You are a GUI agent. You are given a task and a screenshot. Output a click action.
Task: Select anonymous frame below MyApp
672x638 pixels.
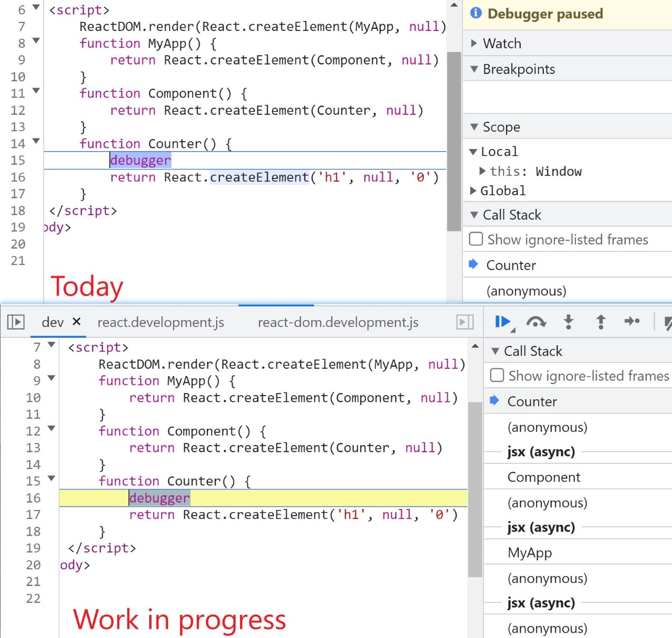pyautogui.click(x=577, y=578)
